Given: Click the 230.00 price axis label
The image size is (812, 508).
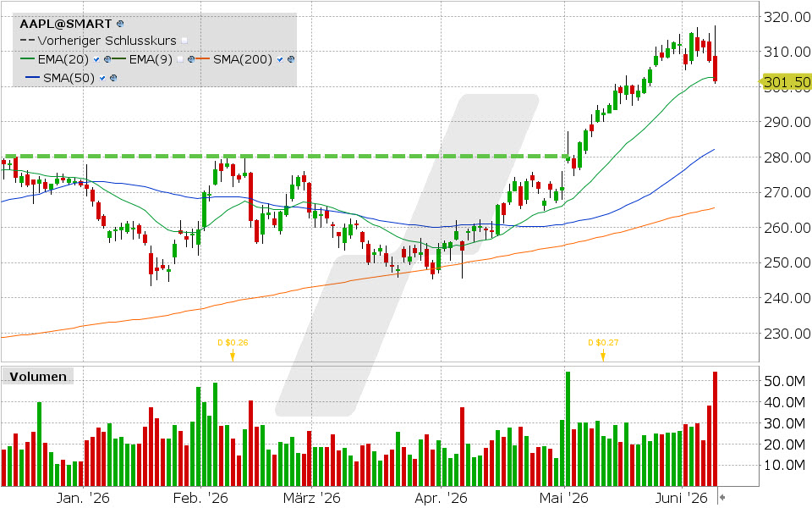Looking at the screenshot, I should 787,334.
